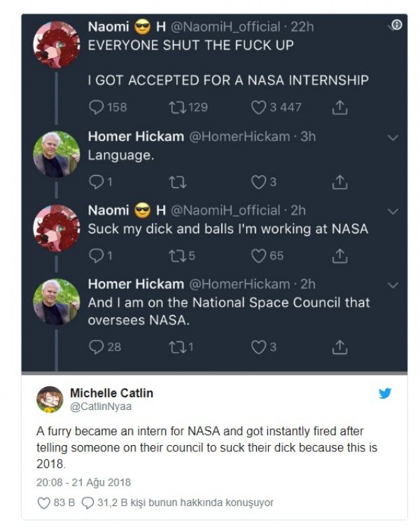
Task: Like Homer Hickam's "Language." tweet
Action: [258, 182]
